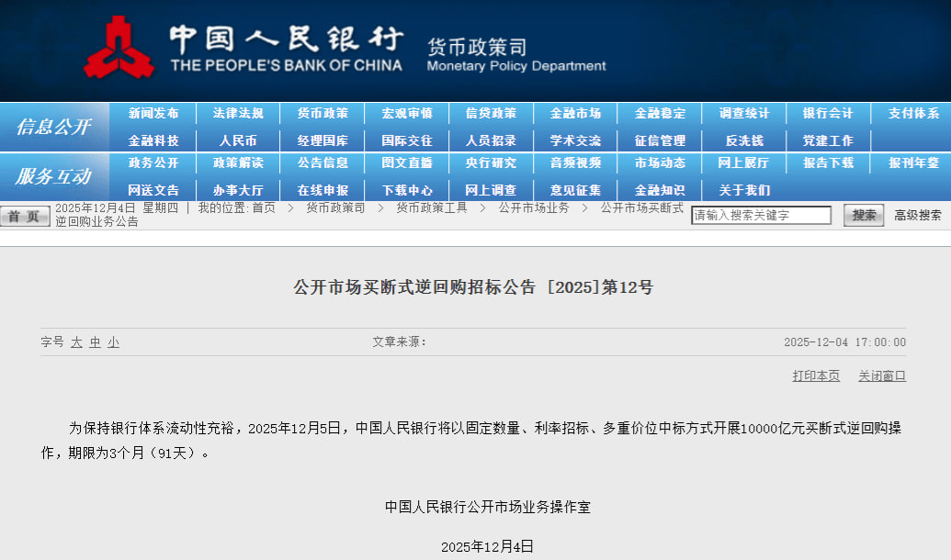
Task: Click the 信息公开 section header
Action: [x=54, y=127]
